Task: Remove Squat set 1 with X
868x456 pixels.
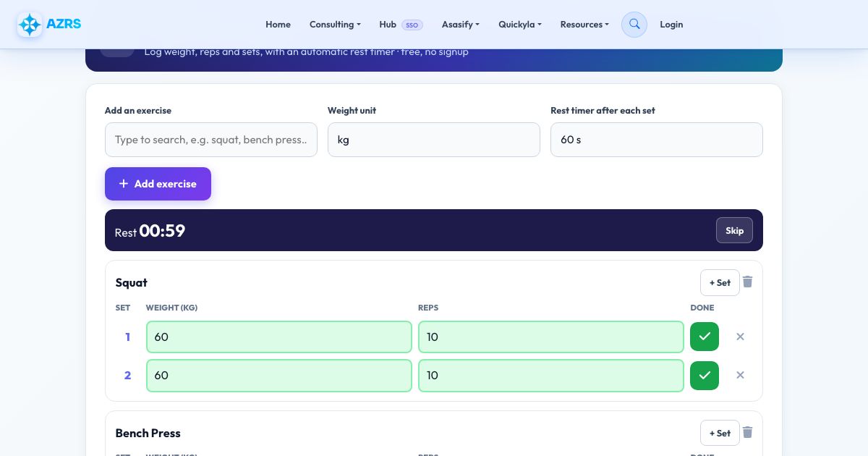Action: (740, 337)
